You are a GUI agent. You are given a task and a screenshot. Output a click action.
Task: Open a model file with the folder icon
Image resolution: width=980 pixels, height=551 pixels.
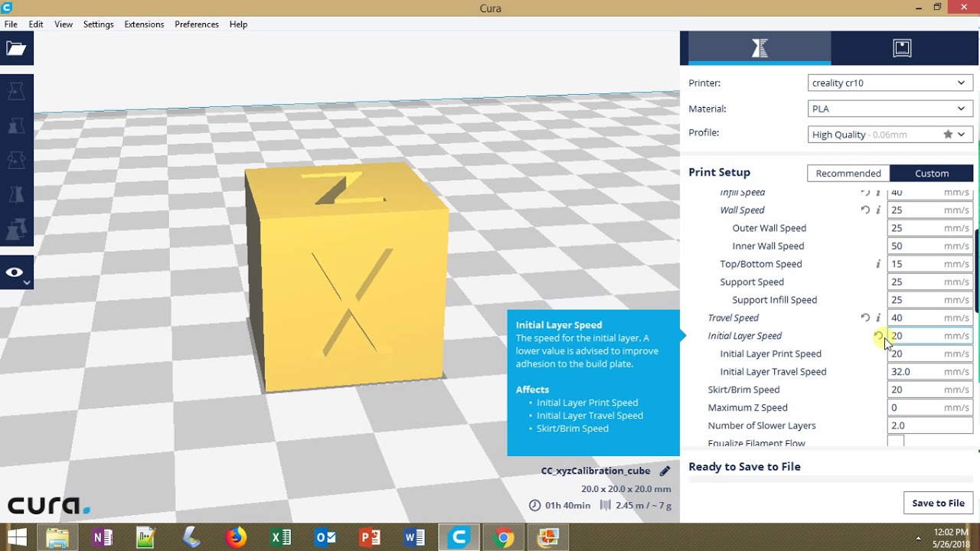(16, 49)
